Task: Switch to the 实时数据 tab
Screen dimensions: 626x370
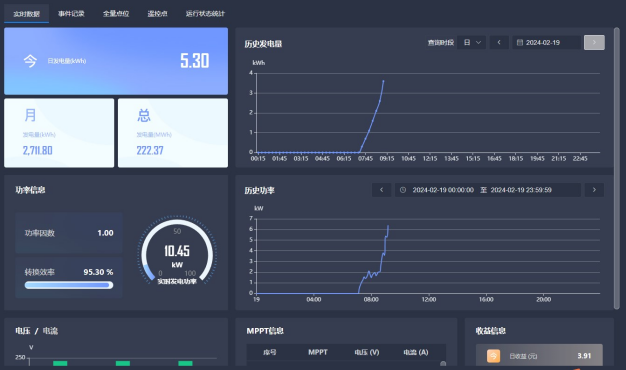Action: 26,14
